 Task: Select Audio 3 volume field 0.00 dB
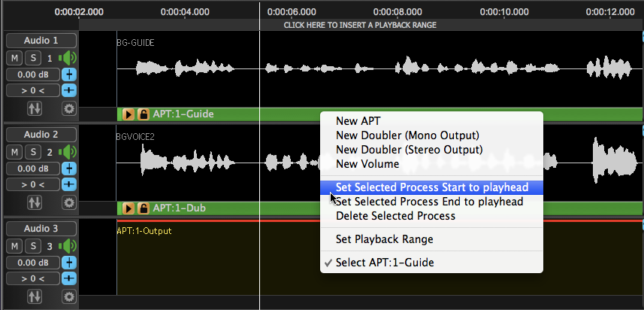[33, 263]
